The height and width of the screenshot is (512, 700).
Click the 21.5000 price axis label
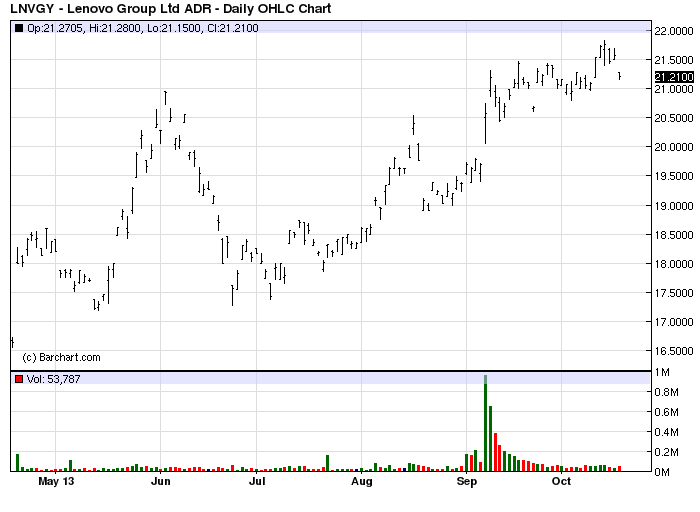674,60
